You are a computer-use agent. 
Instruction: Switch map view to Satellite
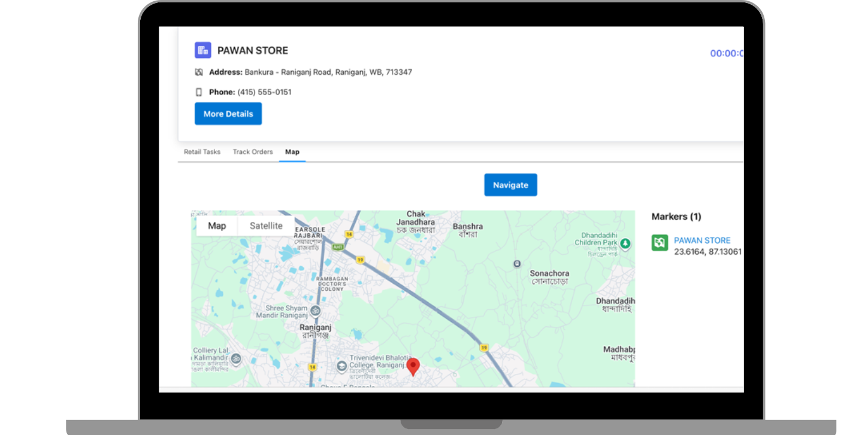[266, 226]
